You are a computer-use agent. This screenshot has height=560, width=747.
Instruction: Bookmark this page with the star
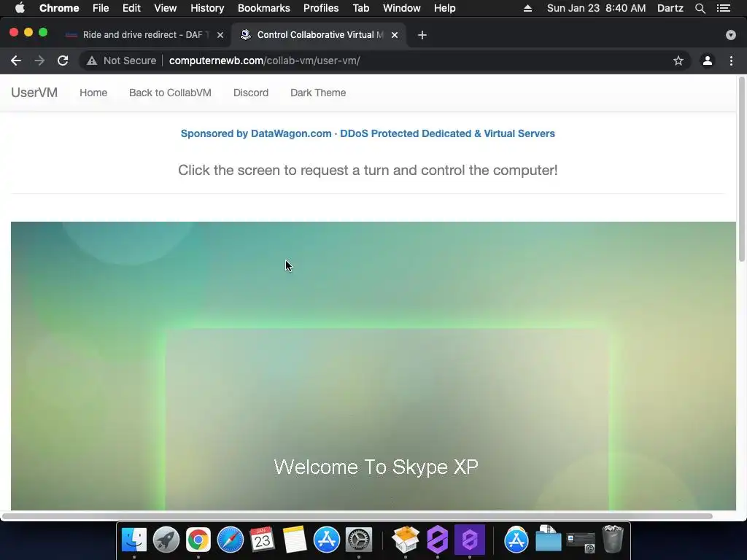(678, 61)
